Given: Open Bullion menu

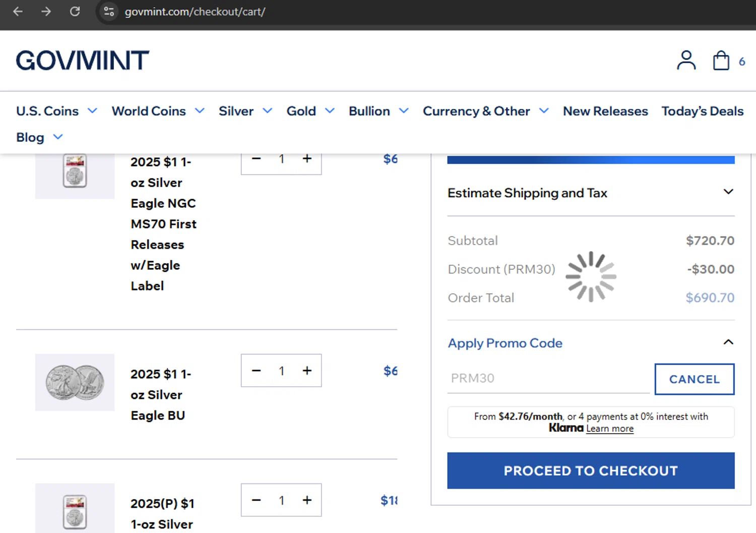Looking at the screenshot, I should tap(369, 111).
